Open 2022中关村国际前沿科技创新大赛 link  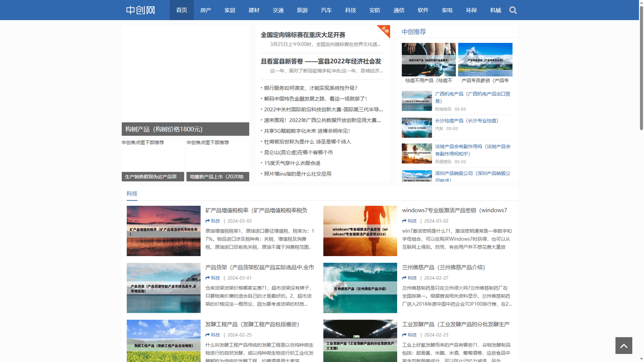(x=323, y=109)
